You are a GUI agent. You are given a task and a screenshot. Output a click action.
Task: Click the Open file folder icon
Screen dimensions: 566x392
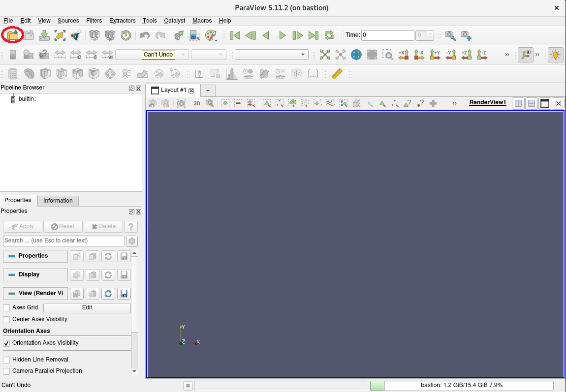coord(12,35)
